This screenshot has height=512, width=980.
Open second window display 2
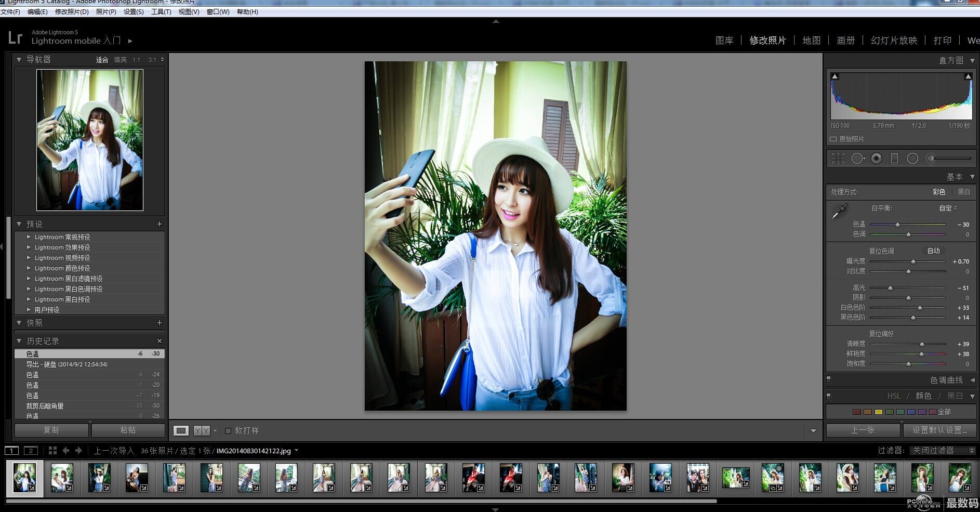pos(31,451)
